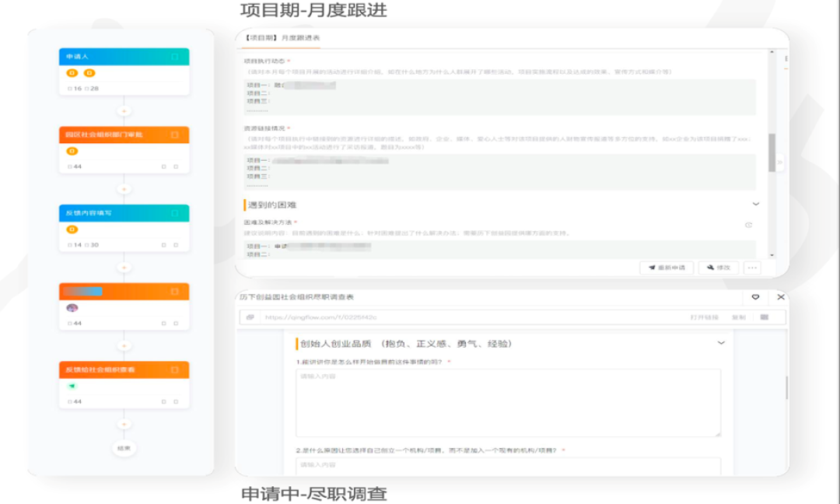Collapse the 遇到的困难 section chevron
The height and width of the screenshot is (504, 840).
(x=756, y=204)
